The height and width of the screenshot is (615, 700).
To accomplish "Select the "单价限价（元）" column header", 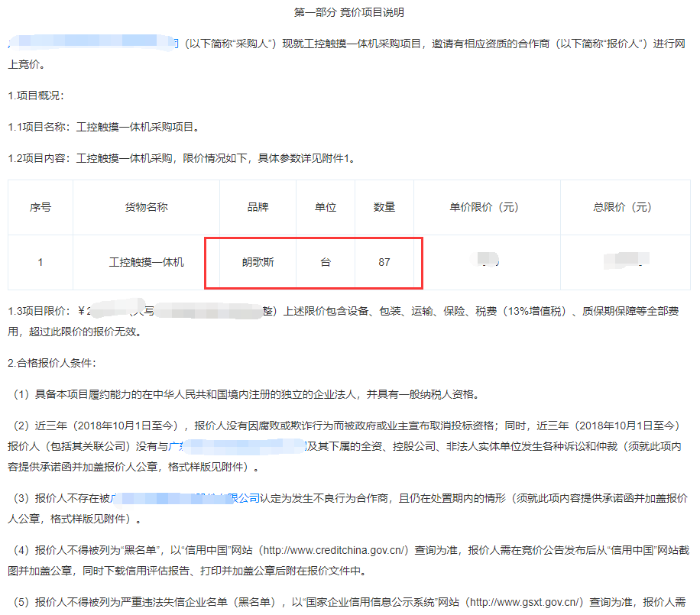I will pos(486,208).
